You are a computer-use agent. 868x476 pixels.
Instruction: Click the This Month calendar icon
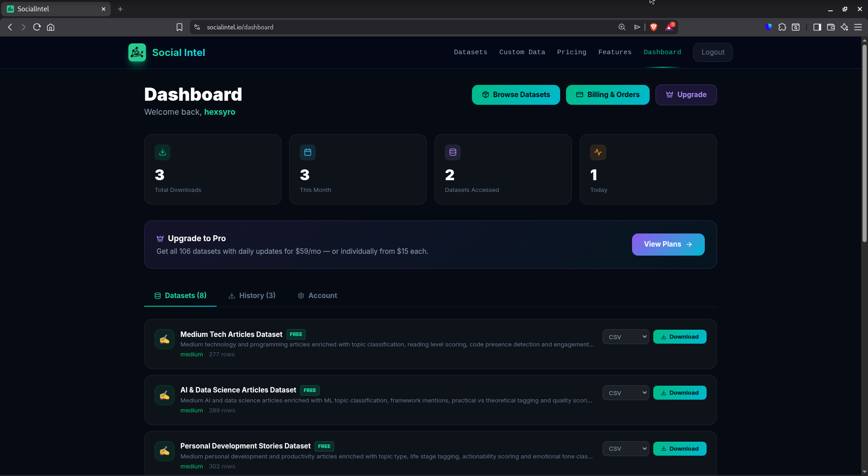[307, 152]
